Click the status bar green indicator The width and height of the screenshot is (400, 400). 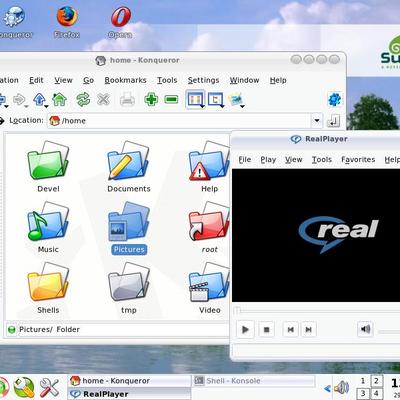tap(11, 330)
